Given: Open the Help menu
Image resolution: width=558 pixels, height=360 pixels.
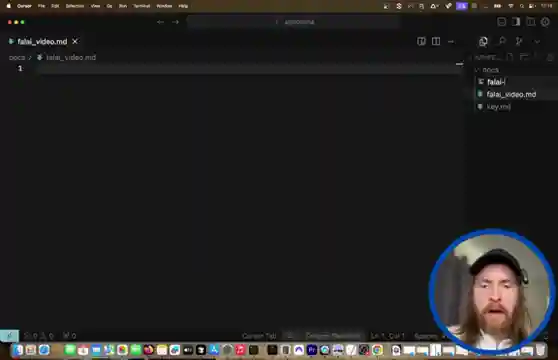Looking at the screenshot, I should (x=183, y=6).
